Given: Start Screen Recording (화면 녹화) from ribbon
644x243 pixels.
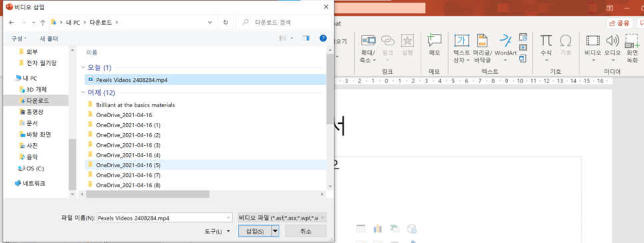Looking at the screenshot, I should pyautogui.click(x=632, y=41).
